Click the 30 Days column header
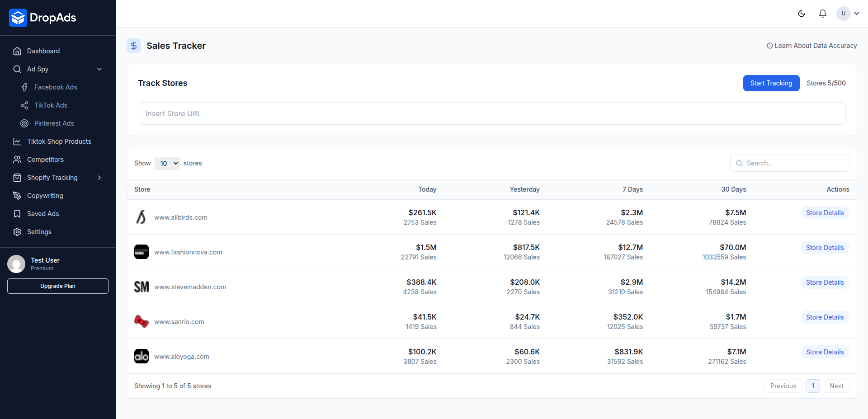The image size is (868, 419). coord(734,189)
